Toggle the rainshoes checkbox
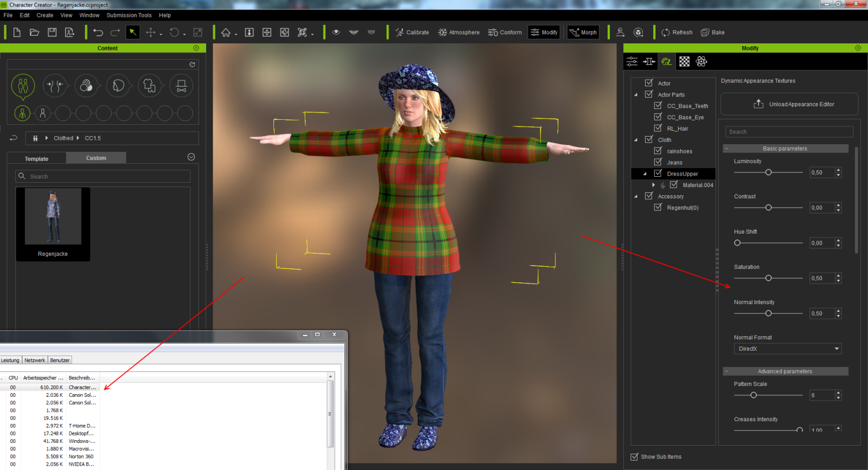868x470 pixels. (x=658, y=151)
